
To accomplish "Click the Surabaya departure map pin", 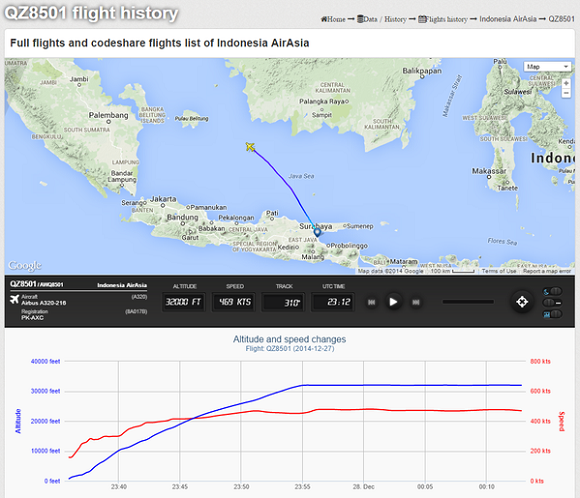I will click(x=317, y=232).
